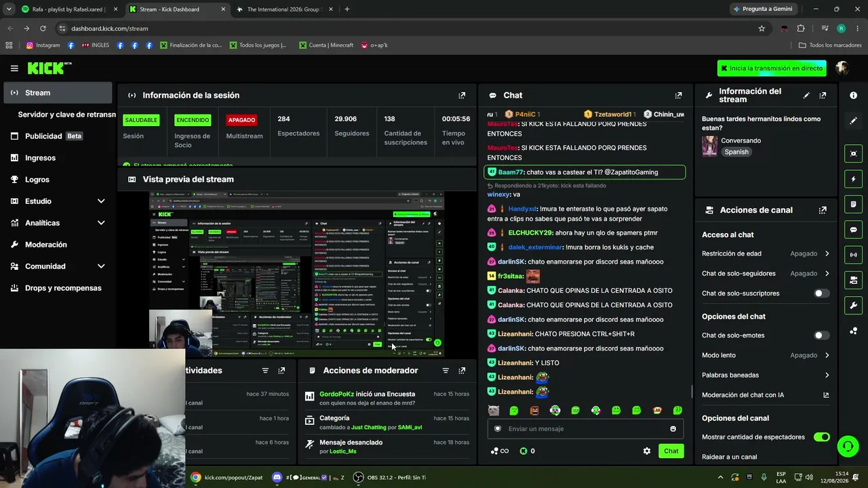Open the info circle icon in the right rail

pos(853,96)
